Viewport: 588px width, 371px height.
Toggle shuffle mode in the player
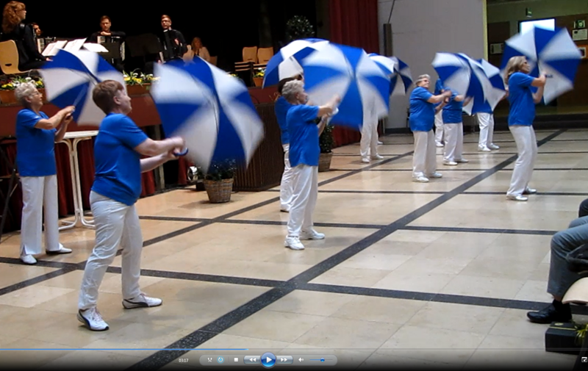pyautogui.click(x=210, y=360)
